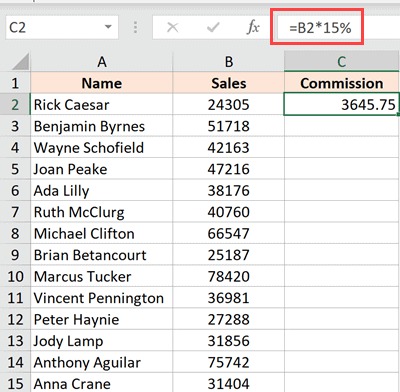Click the Commission header cell
Viewport: 400px width, 392px height.
(x=342, y=83)
